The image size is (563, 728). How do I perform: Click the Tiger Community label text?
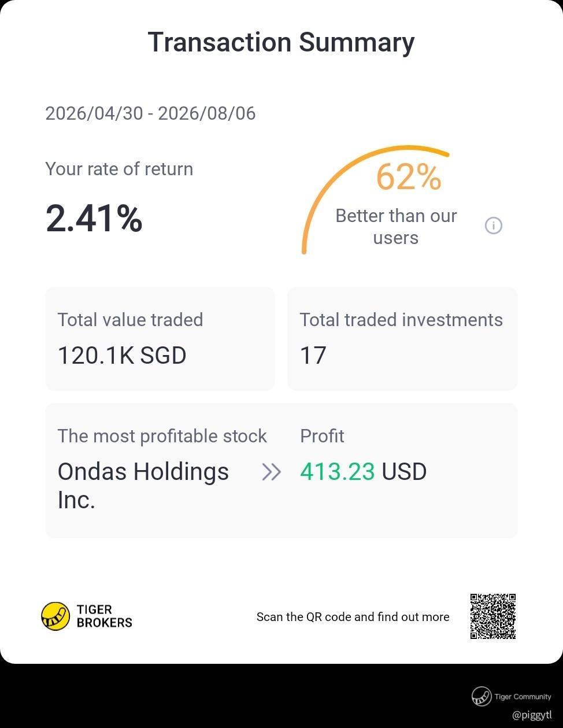[523, 697]
